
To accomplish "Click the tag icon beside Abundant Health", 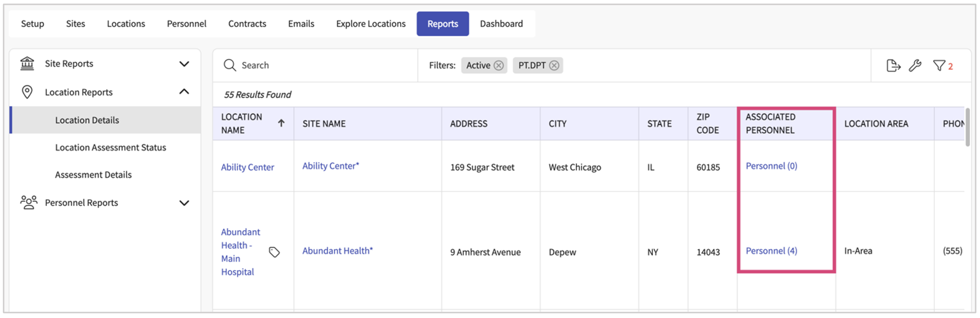I will (274, 252).
